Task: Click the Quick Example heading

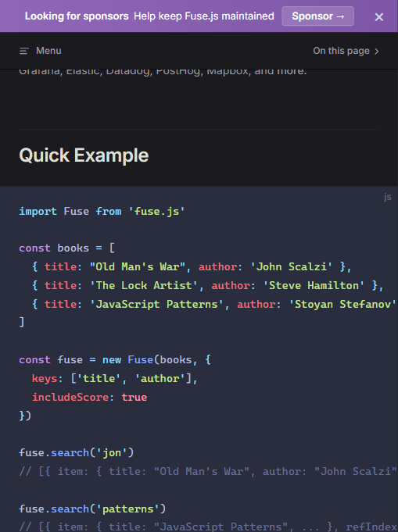Action: click(84, 155)
